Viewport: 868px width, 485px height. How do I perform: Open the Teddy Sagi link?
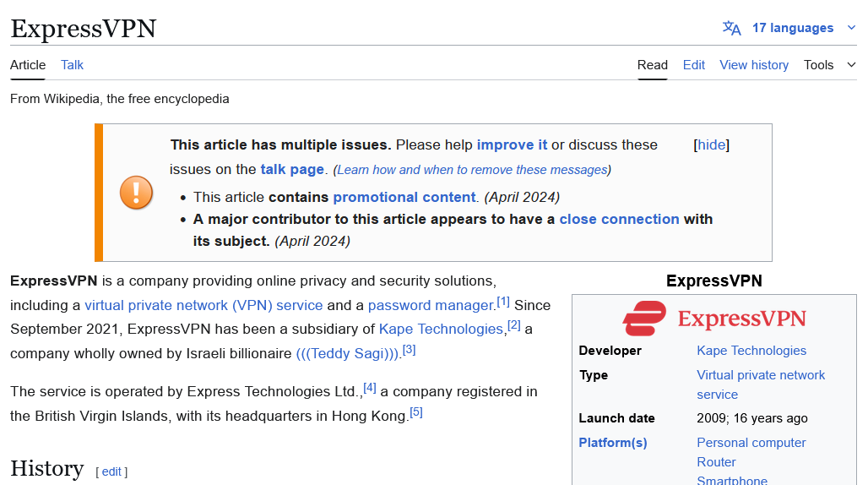347,353
